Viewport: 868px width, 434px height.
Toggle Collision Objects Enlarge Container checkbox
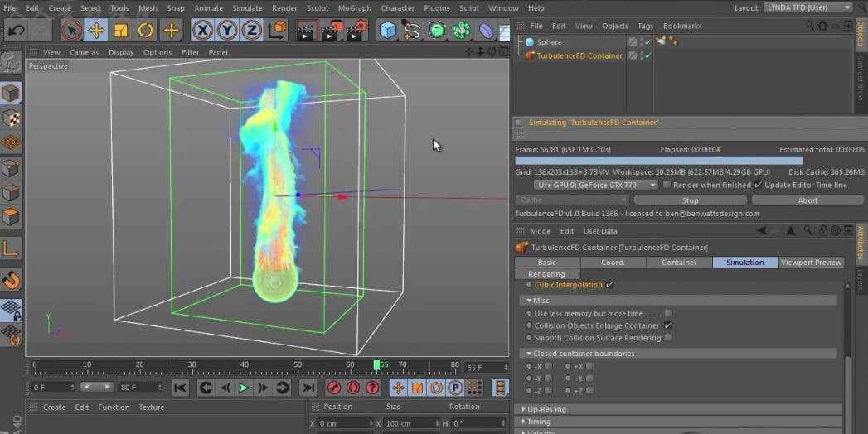point(668,325)
